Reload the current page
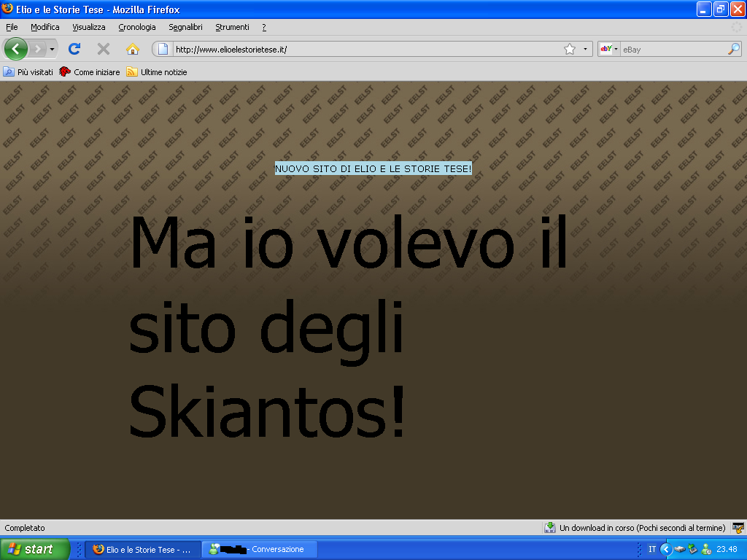Image resolution: width=747 pixels, height=560 pixels. click(x=74, y=49)
